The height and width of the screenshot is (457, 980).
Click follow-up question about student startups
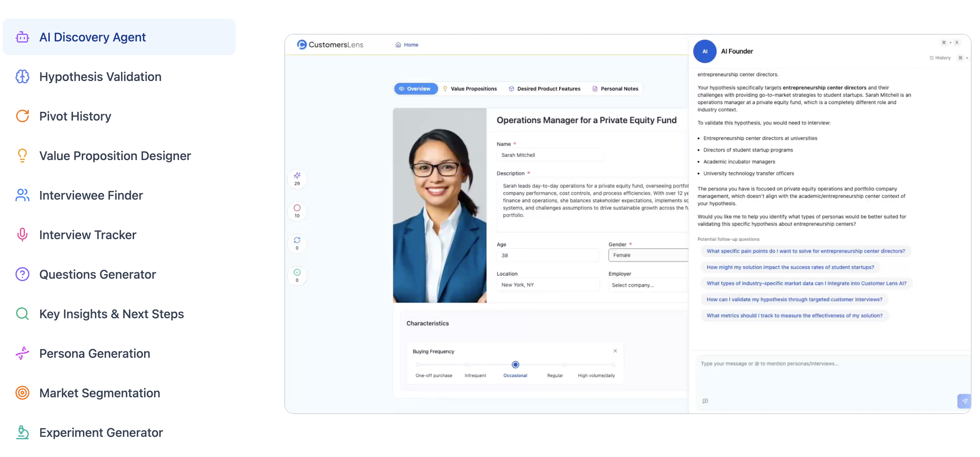(790, 267)
